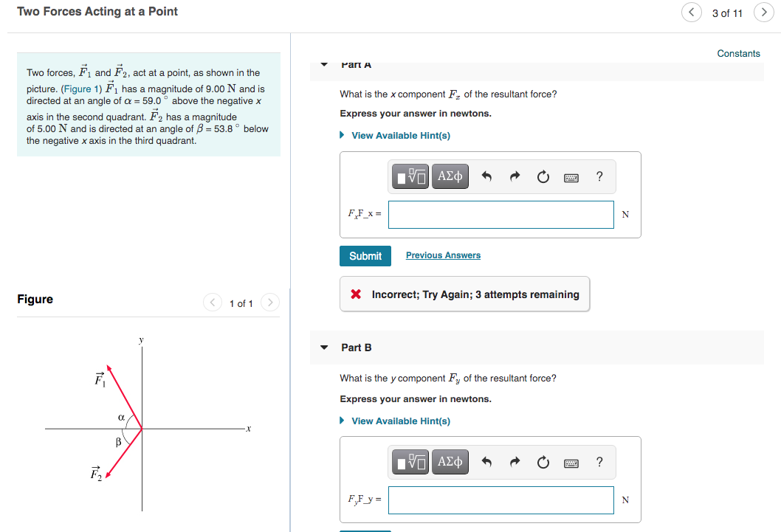
Task: Collapse Part B section
Action: (323, 347)
